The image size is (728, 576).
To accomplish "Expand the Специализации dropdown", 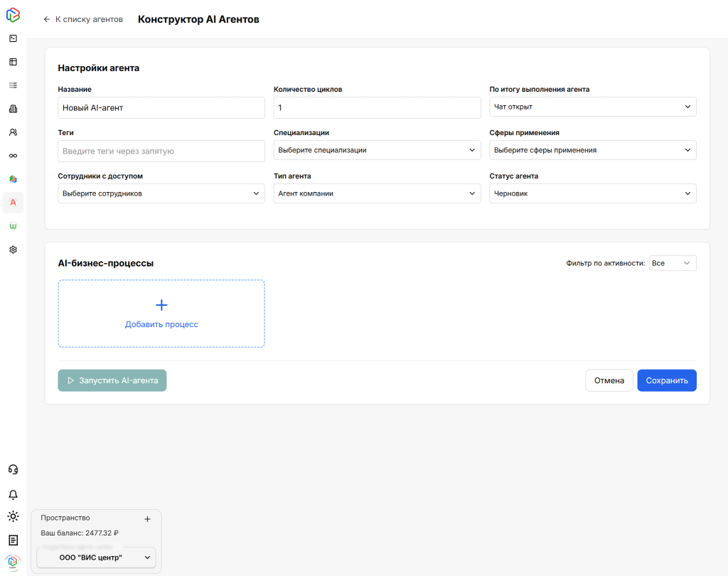I will tap(377, 150).
